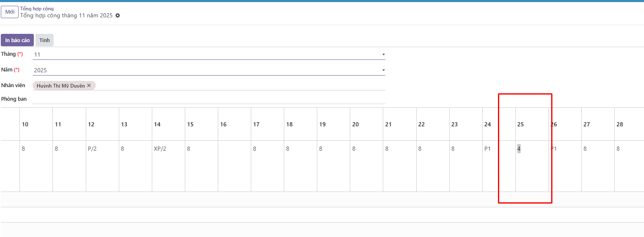Select the Huỳnh Thi Mỹ Duyên tag label

click(61, 85)
